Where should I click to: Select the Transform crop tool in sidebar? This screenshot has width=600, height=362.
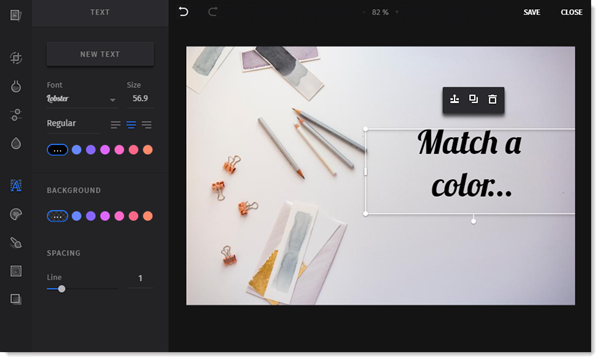pos(16,58)
